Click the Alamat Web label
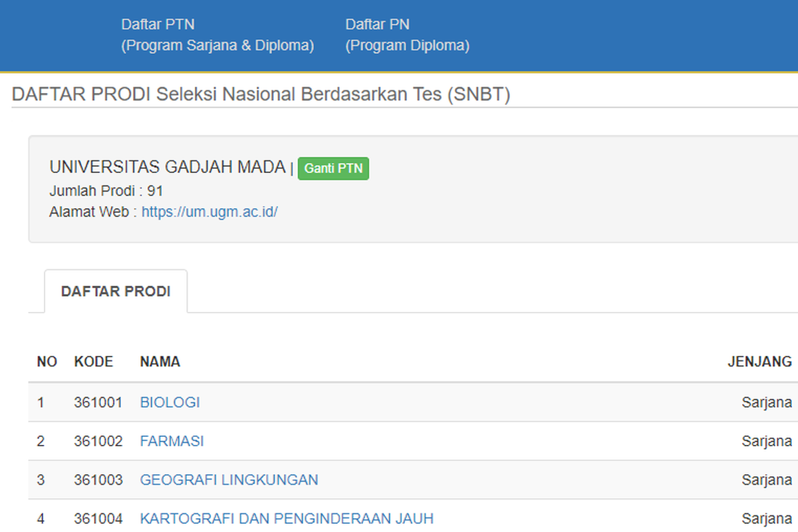The height and width of the screenshot is (532, 798). coord(90,211)
